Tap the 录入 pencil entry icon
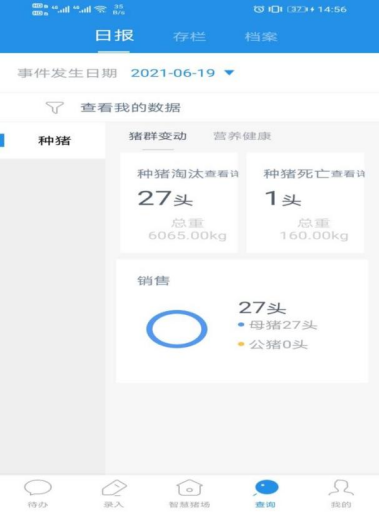The image size is (379, 513). pos(114,488)
